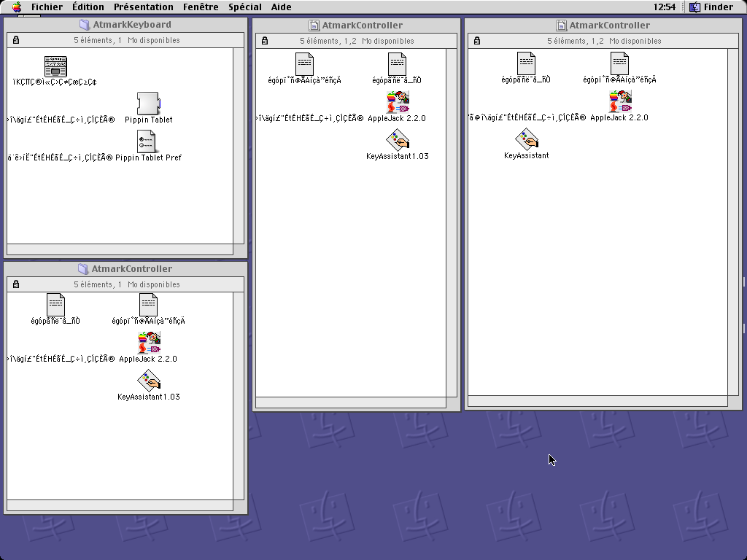The image size is (747, 560).
Task: Select AppleJack 2.2.0 in folder-titled AtmarkController window
Action: pos(149,343)
